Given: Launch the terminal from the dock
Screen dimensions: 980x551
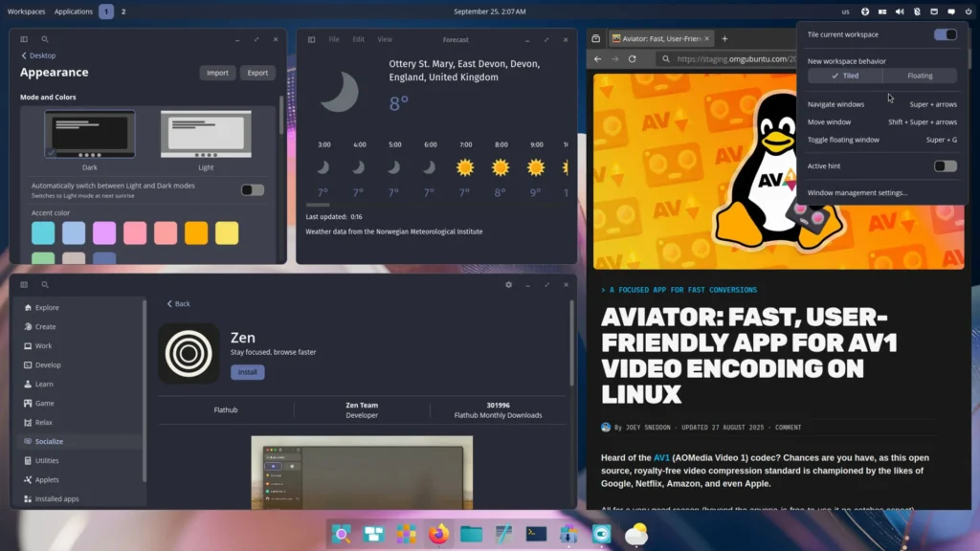Looking at the screenshot, I should pos(536,534).
